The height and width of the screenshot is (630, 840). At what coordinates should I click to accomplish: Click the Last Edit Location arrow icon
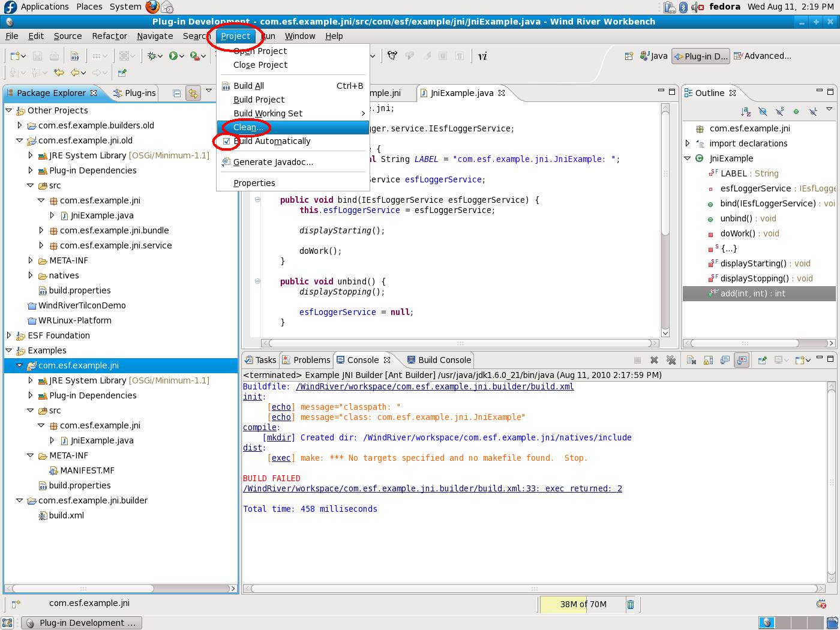pos(59,73)
